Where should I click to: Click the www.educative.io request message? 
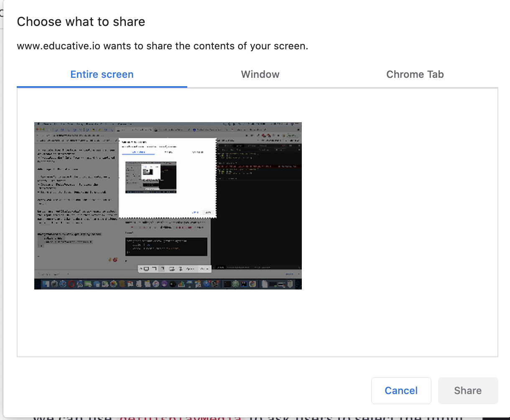click(162, 46)
